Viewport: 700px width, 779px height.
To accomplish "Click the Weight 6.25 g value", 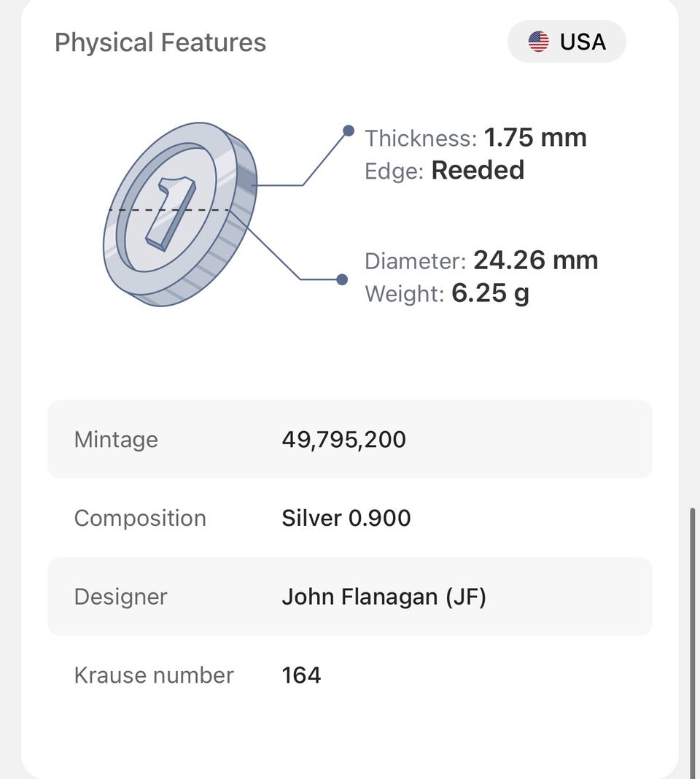I will point(490,293).
